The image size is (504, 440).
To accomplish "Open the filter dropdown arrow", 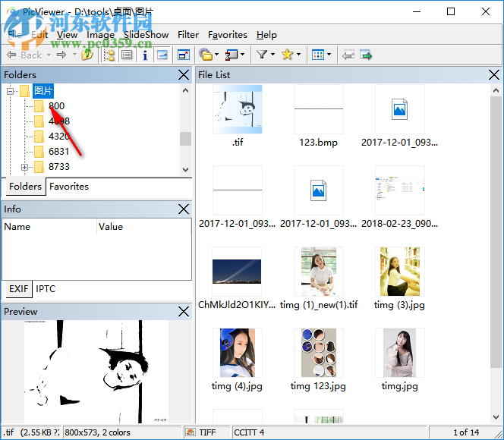I will [x=273, y=55].
